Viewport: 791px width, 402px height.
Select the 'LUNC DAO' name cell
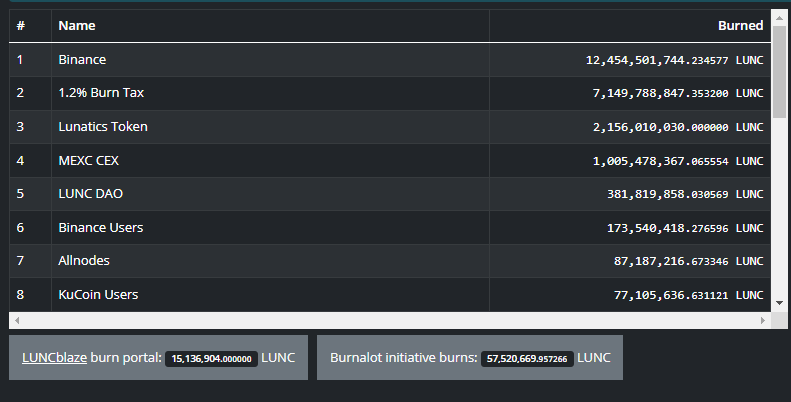pos(270,194)
